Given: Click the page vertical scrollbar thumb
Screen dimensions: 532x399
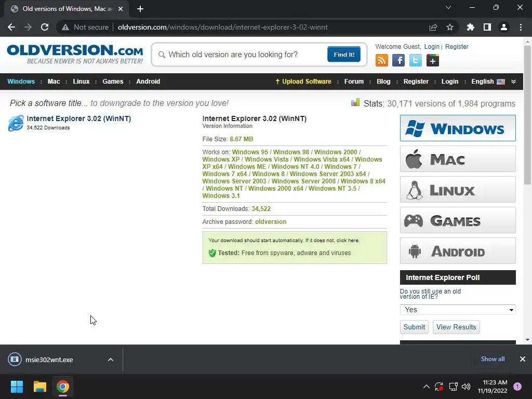Looking at the screenshot, I should 527,115.
